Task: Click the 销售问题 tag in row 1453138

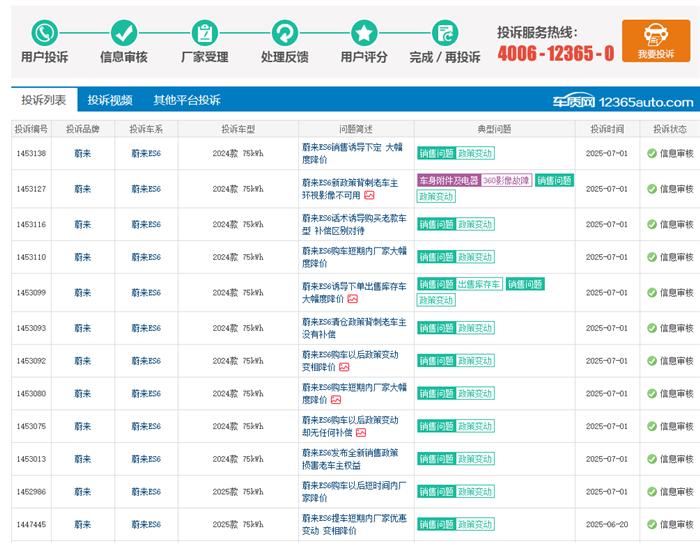Action: (x=436, y=153)
